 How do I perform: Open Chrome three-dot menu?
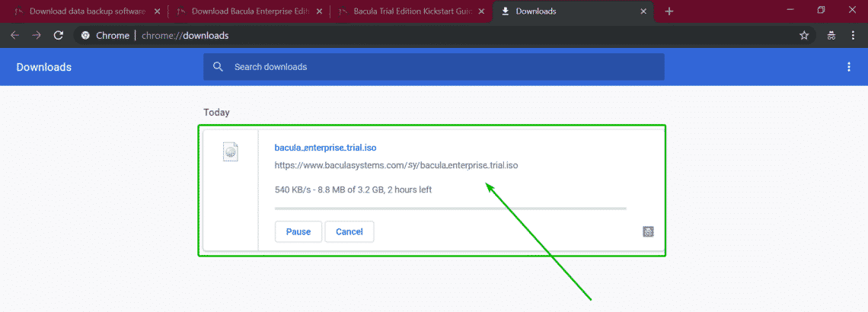pos(853,36)
